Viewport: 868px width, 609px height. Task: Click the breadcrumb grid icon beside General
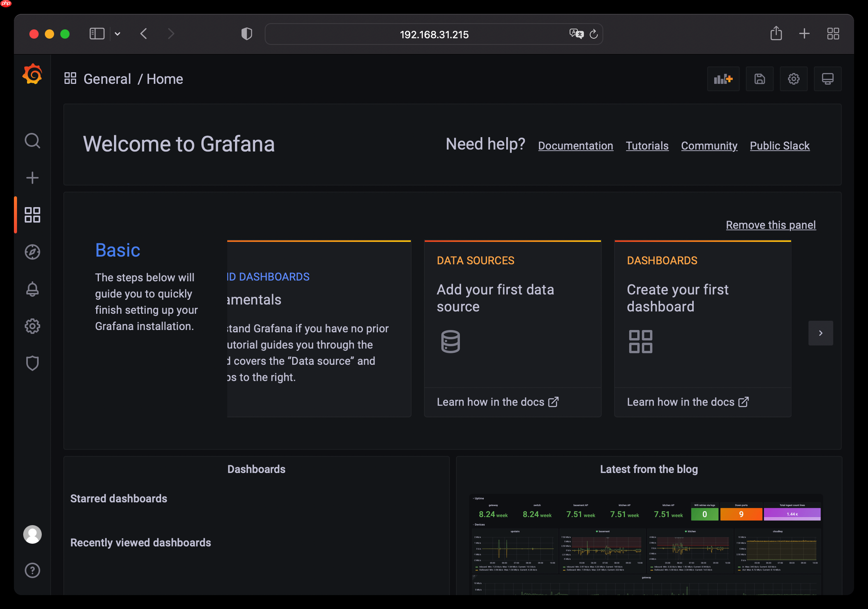click(x=70, y=78)
